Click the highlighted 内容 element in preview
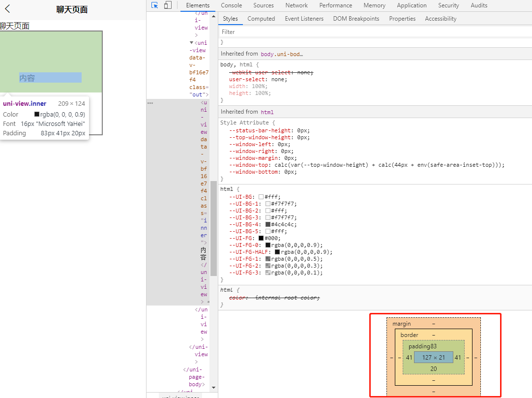Screen dimensions: 532x398 pos(50,78)
